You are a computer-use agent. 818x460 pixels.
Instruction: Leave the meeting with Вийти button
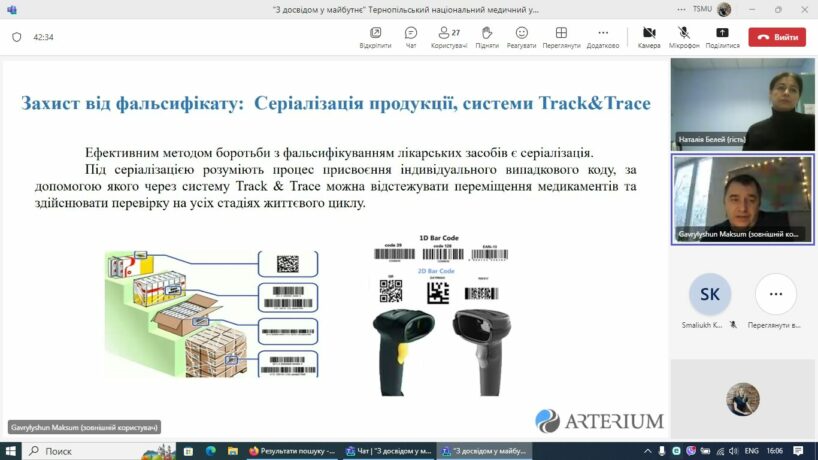point(778,37)
